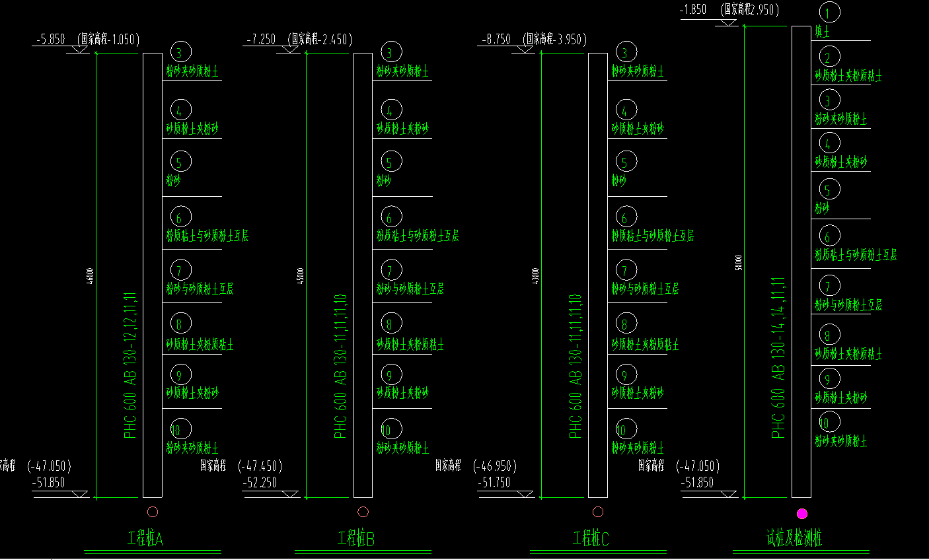Click the 国家高程 label left of (-47.450)
The height and width of the screenshot is (560, 929).
[x=213, y=466]
